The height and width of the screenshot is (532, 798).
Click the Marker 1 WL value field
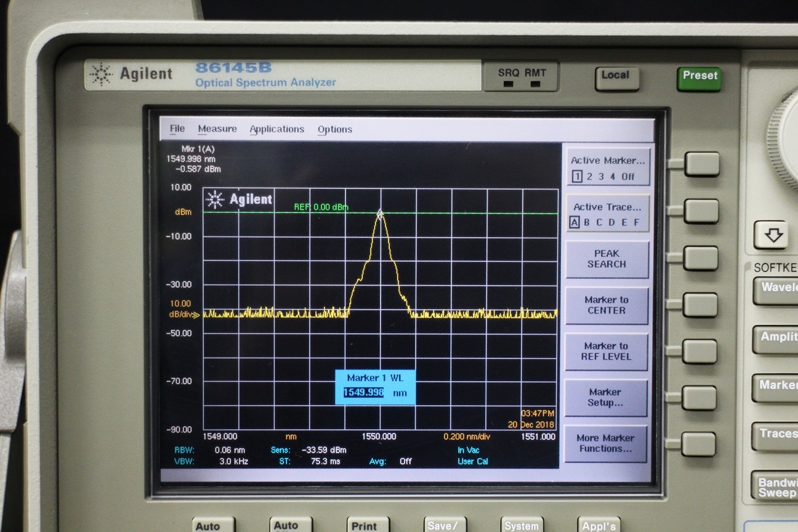pyautogui.click(x=364, y=393)
